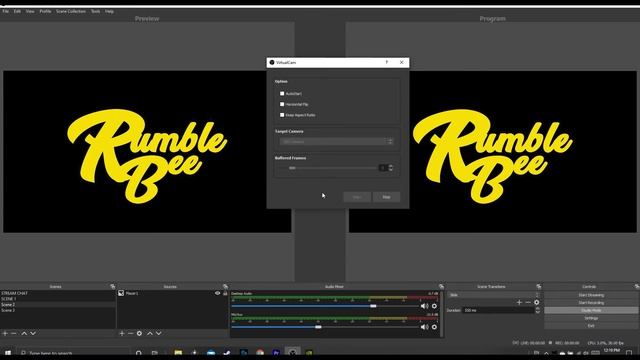Viewport: 640px width, 360px height.
Task: Pop out the Scenes dock
Action: pos(113,287)
